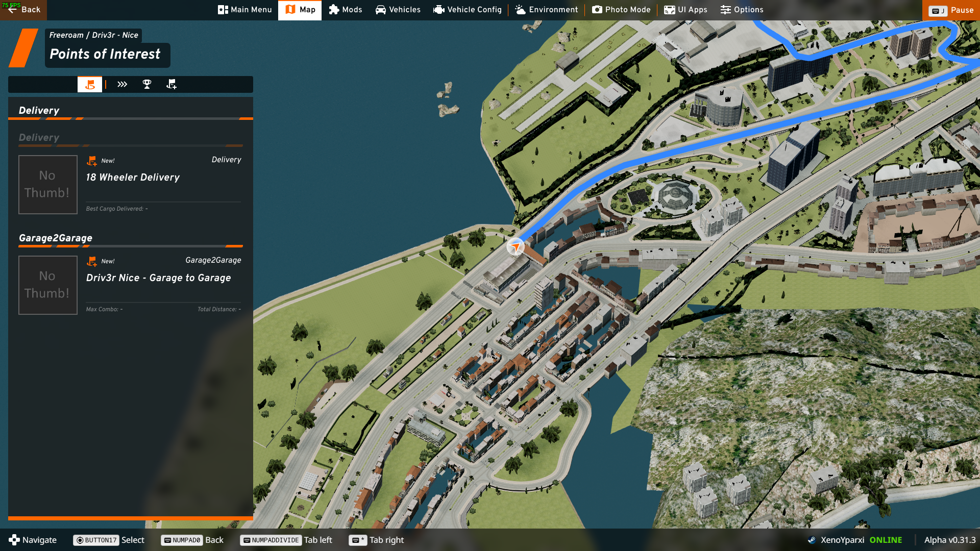Select the missions flag filter icon
Screen dimensions: 980x551
click(90, 84)
